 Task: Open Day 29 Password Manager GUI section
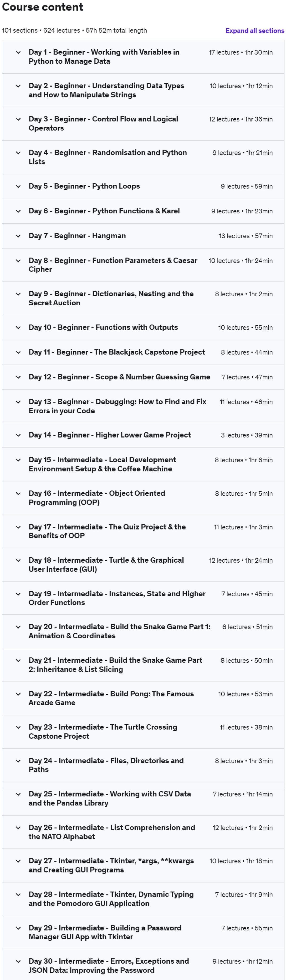105,932
